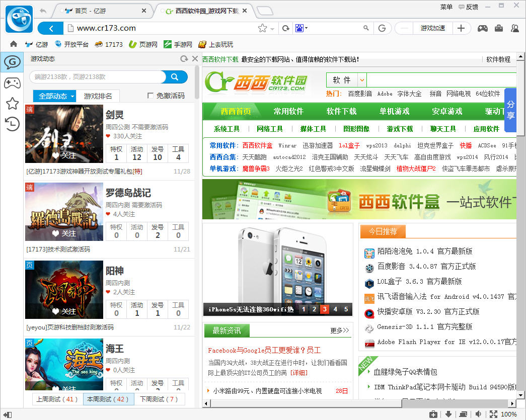
Task: Open the 安卓游戏 navigation item
Action: [x=447, y=111]
